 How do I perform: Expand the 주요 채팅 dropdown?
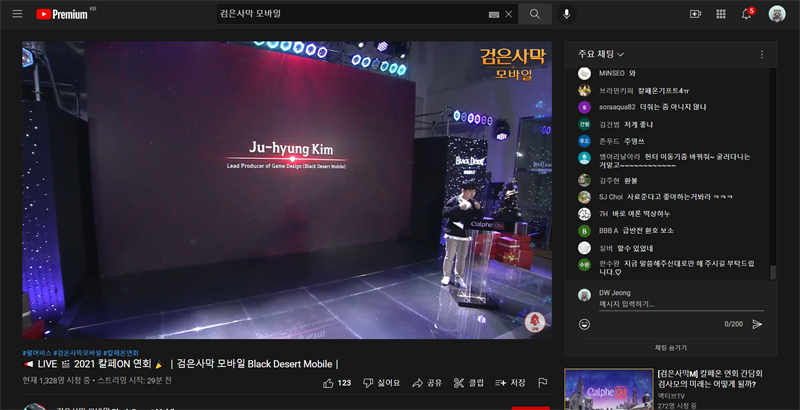point(602,54)
